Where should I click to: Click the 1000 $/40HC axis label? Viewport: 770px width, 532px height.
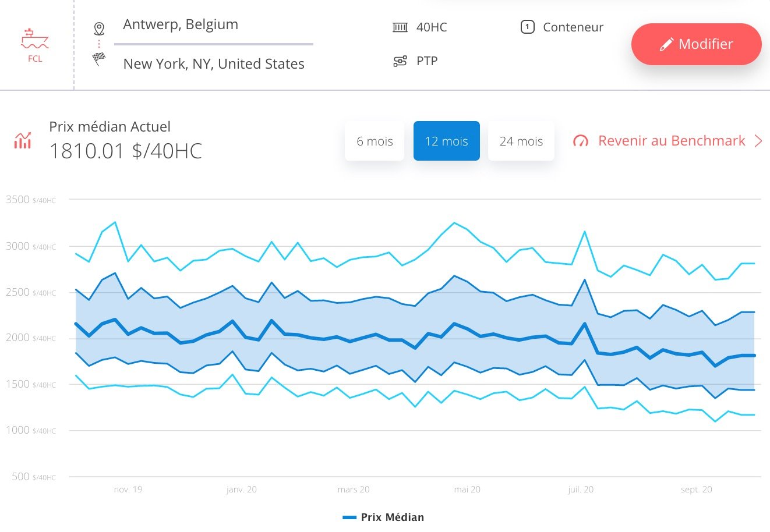pyautogui.click(x=31, y=430)
